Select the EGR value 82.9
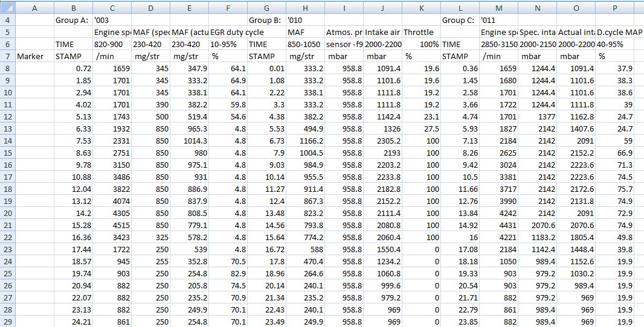Image resolution: width=644 pixels, height=327 pixels. pos(228,273)
